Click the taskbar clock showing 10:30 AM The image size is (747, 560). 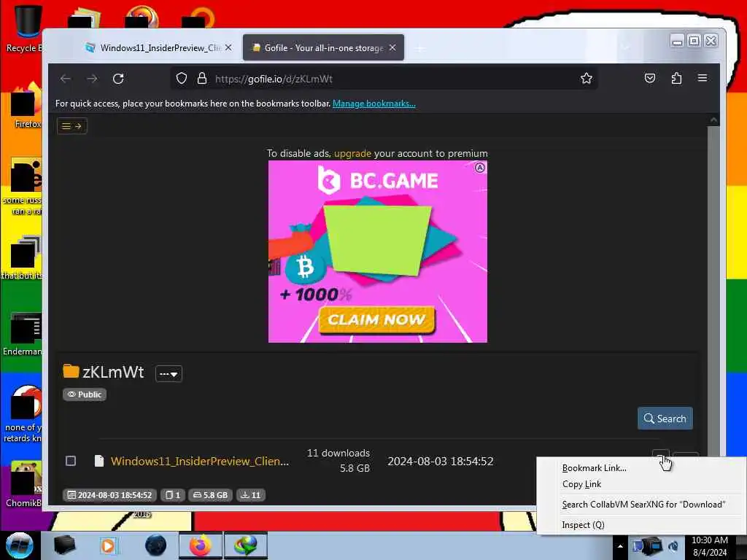(x=709, y=546)
